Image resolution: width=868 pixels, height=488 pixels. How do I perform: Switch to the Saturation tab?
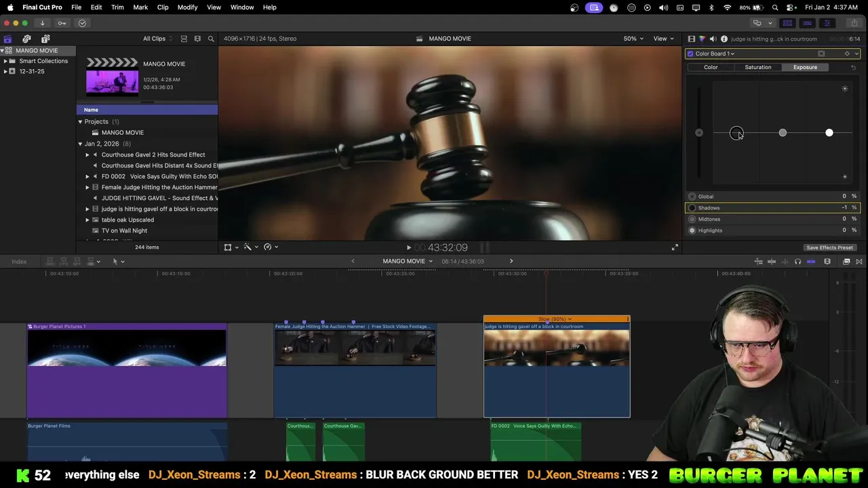tap(758, 67)
